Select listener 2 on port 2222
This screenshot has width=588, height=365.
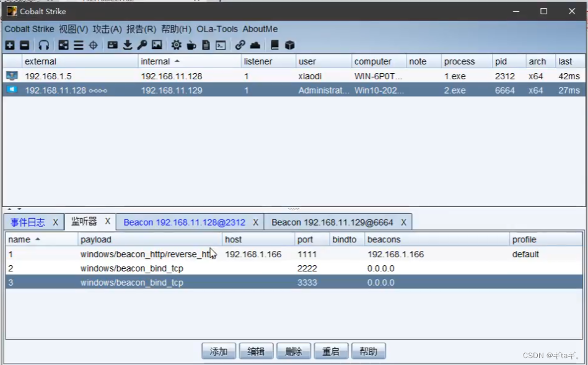294,268
